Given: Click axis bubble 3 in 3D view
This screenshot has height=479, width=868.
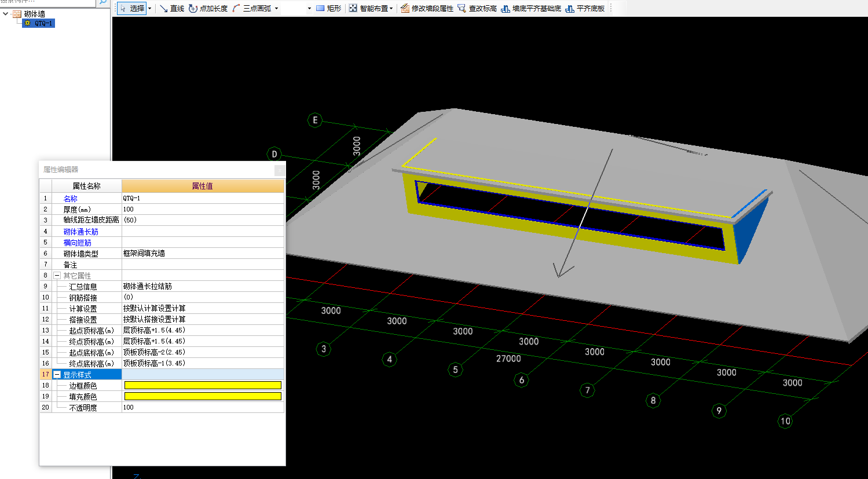Looking at the screenshot, I should point(324,349).
